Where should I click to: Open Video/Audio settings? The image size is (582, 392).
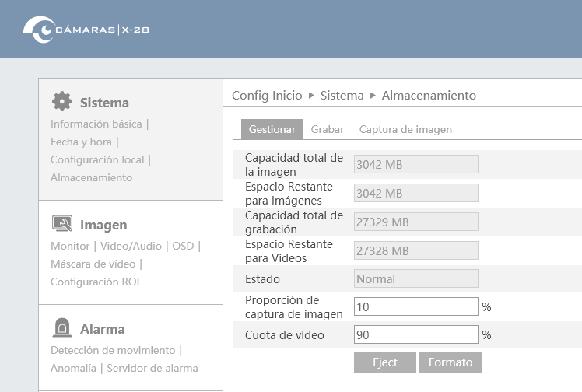(x=131, y=246)
